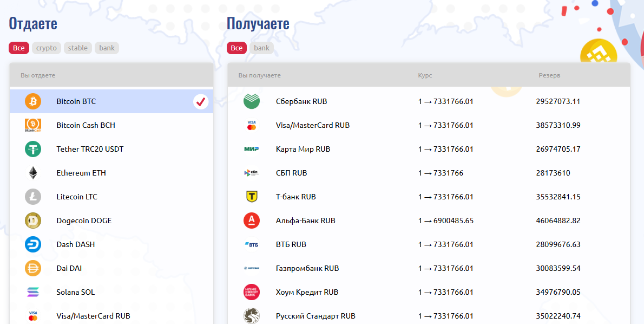Click the СБП logo icon

[251, 173]
